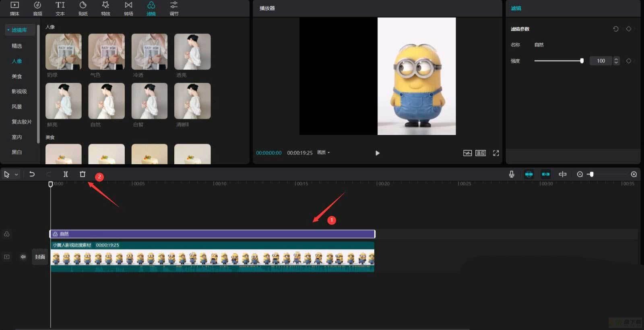Select the 精选 filter category

[x=17, y=46]
